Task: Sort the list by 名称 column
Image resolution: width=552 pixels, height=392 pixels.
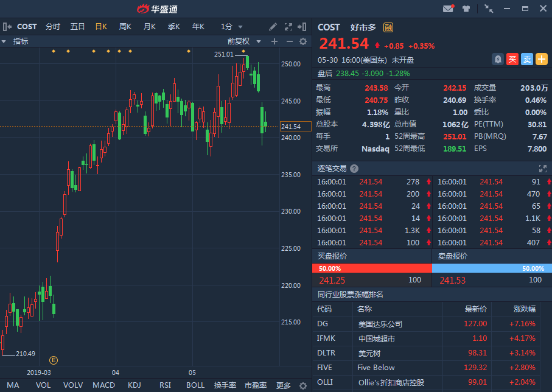Action: [x=365, y=309]
